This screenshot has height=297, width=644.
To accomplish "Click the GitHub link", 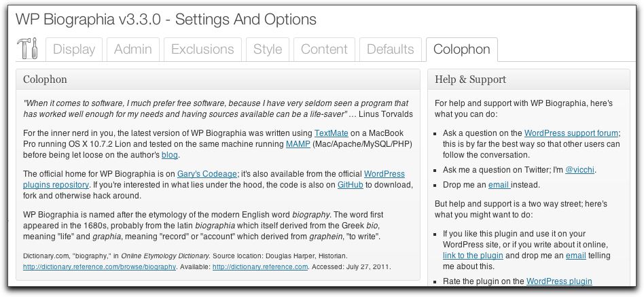I will tap(351, 185).
